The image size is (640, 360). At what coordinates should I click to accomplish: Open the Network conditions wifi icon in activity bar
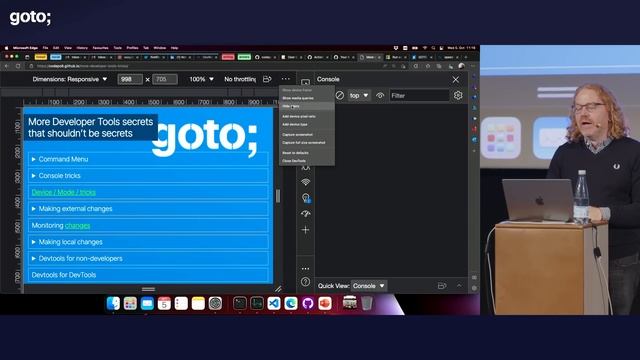tap(305, 182)
